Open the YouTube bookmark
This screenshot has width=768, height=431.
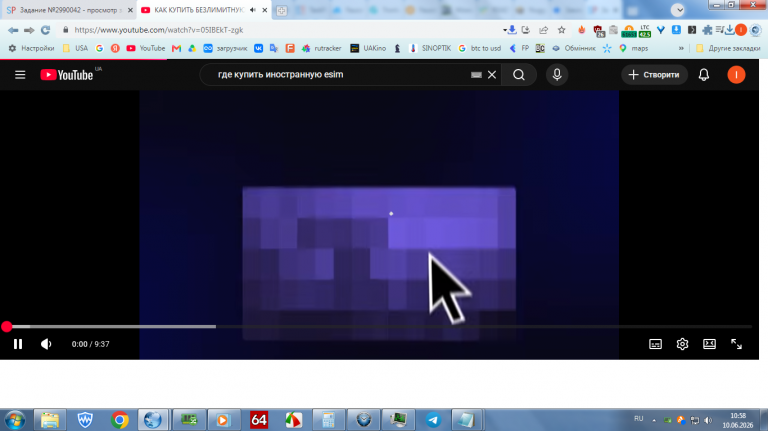(145, 48)
